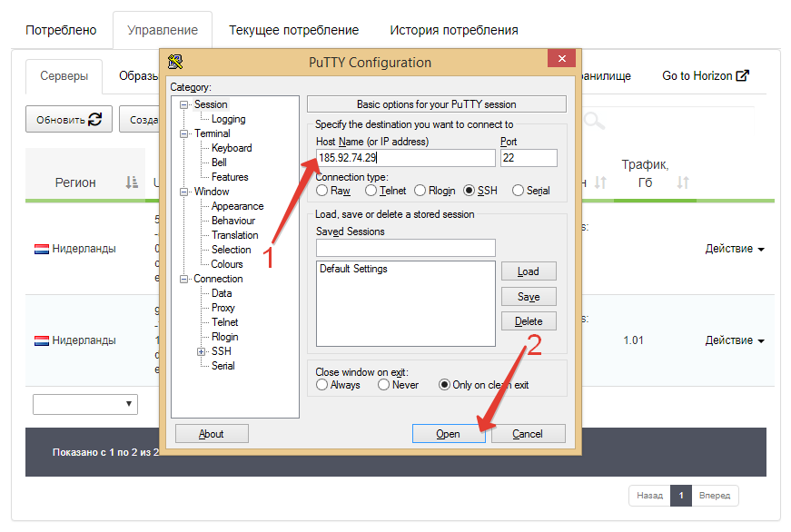
Task: Click the Cancel button
Action: tap(528, 434)
